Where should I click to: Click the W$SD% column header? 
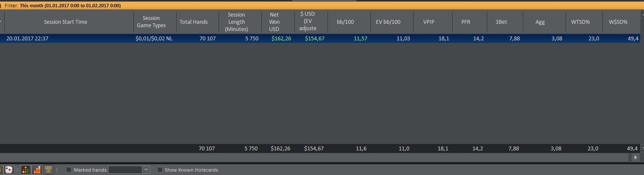618,22
